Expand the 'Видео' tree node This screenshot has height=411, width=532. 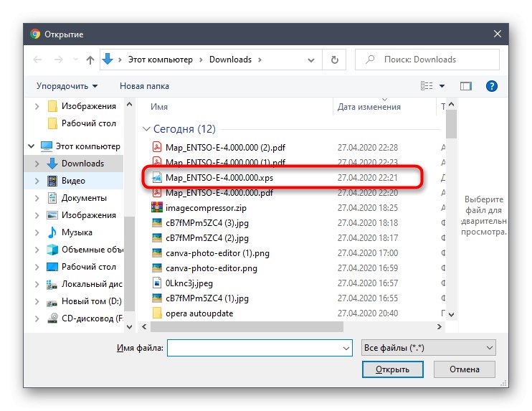tap(37, 181)
